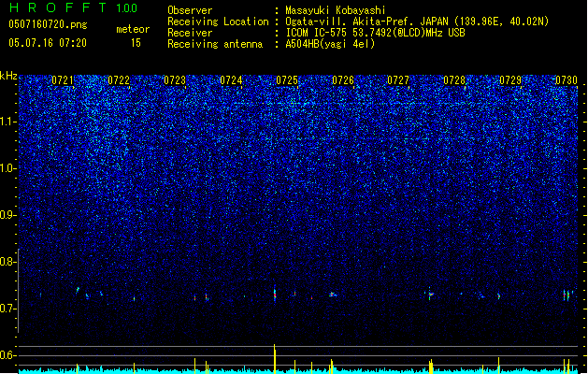Viewport: 588px width, 374px height.
Task: Click the meteor count value 15
Action: point(136,43)
